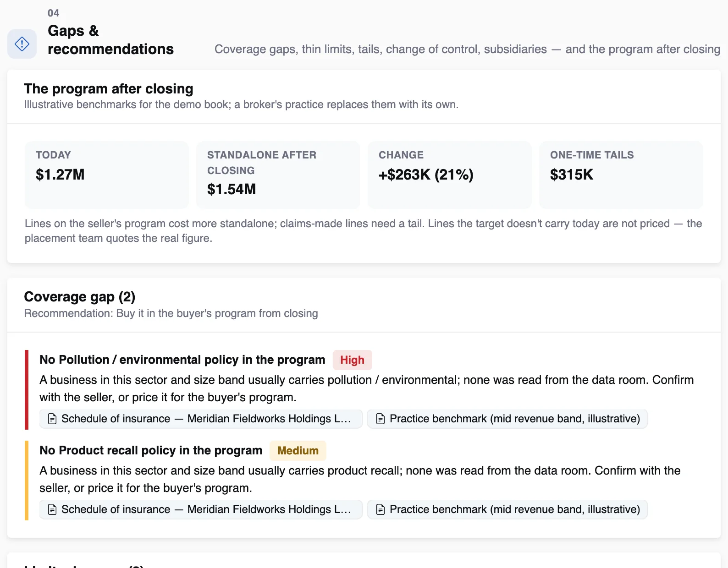Select the CHANGE +$263K (21%) value
Viewport: 728px width, 568px height.
[426, 175]
